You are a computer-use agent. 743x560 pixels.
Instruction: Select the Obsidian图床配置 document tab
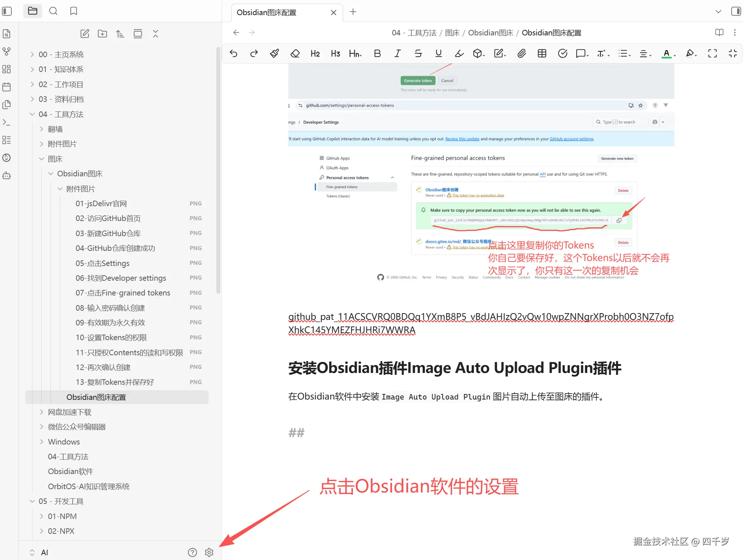(x=266, y=13)
